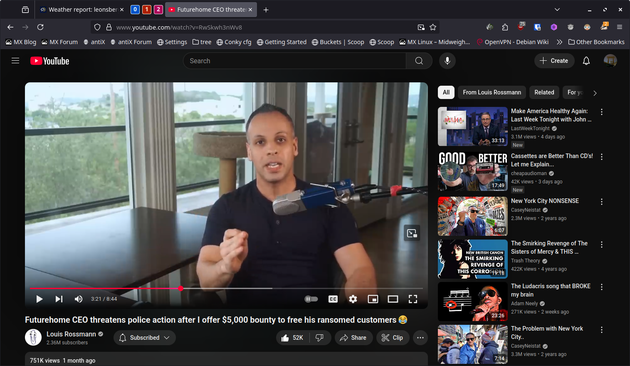Open menu for Ludacris song video
This screenshot has height=366, width=630.
point(601,287)
